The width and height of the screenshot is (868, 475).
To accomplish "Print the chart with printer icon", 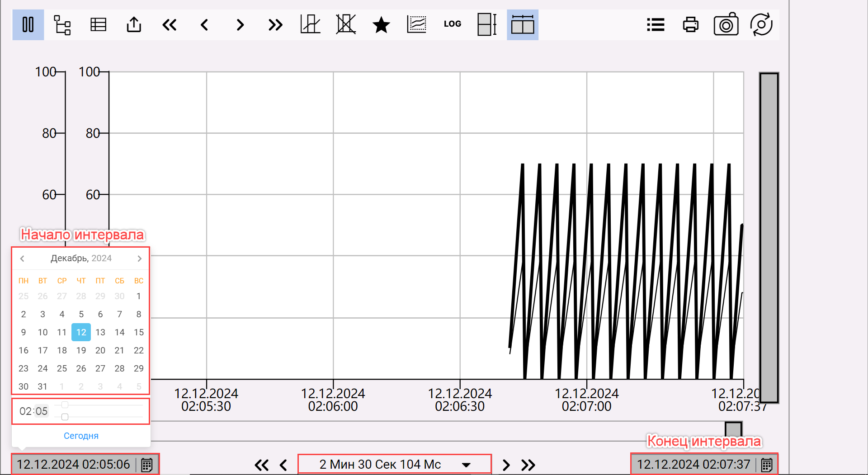I will point(690,25).
